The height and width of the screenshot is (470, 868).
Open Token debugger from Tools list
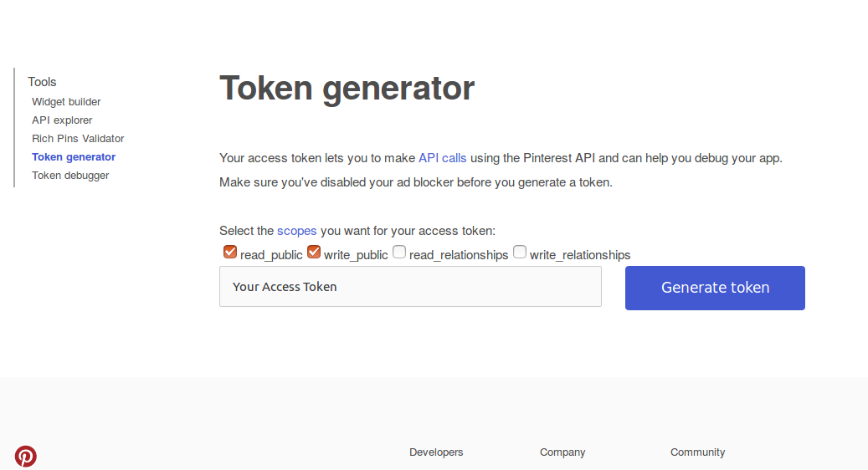point(70,176)
